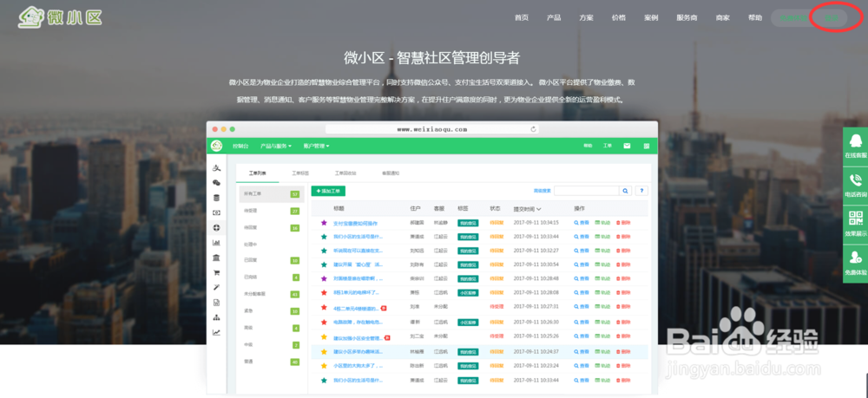Image resolution: width=868 pixels, height=398 pixels.
Task: Select the filter with count 27
Action: point(271,211)
